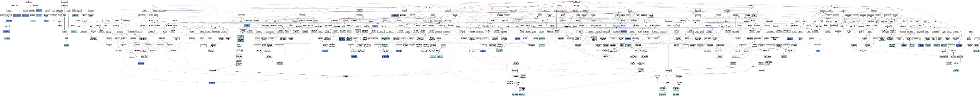980x96 pixels.
Task: Select 'positive regulation of Rho protein signal transduction'
Action: (x=354, y=56)
